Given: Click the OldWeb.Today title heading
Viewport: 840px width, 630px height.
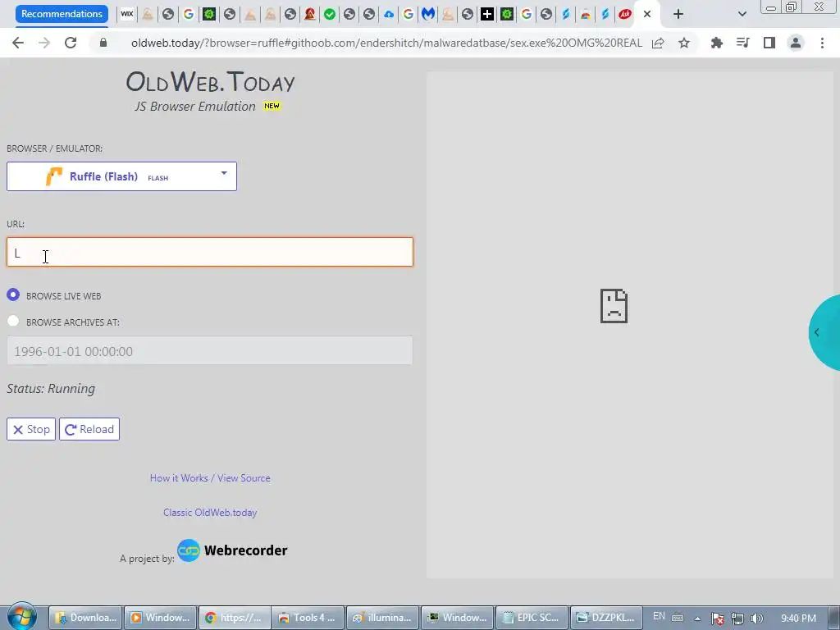Looking at the screenshot, I should [x=210, y=82].
